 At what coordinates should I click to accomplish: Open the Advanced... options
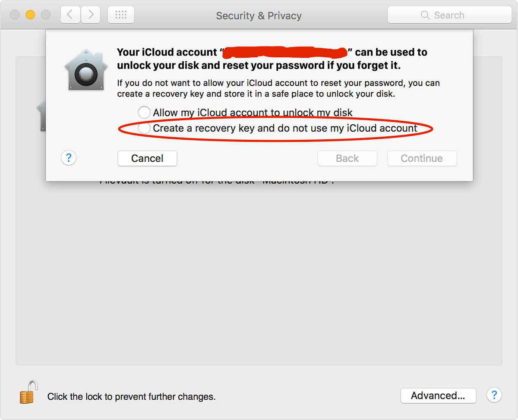pyautogui.click(x=438, y=395)
